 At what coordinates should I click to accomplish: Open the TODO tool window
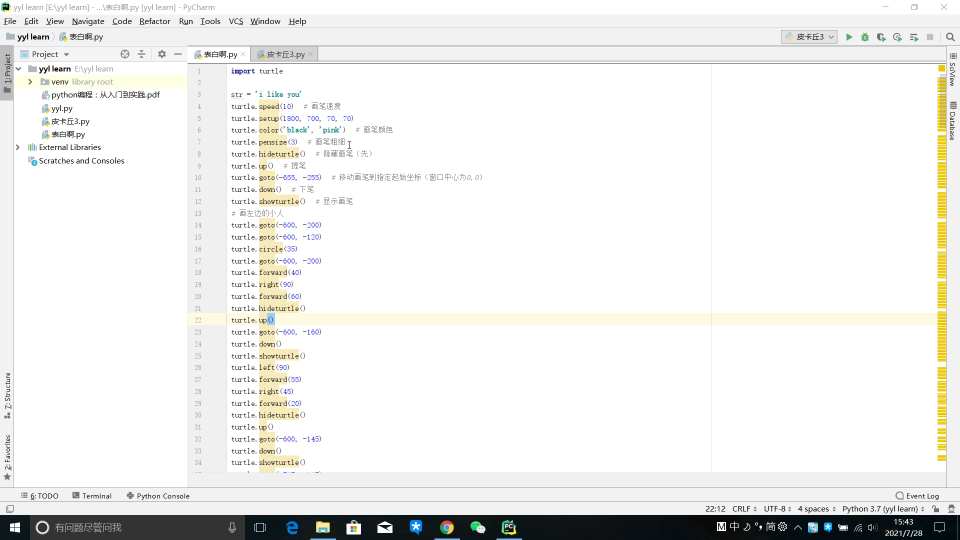click(40, 496)
